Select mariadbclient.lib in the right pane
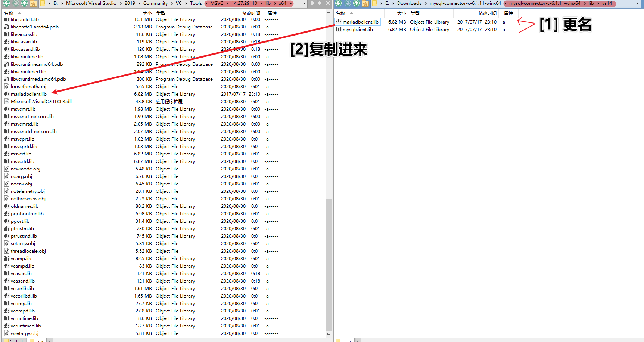 (360, 22)
